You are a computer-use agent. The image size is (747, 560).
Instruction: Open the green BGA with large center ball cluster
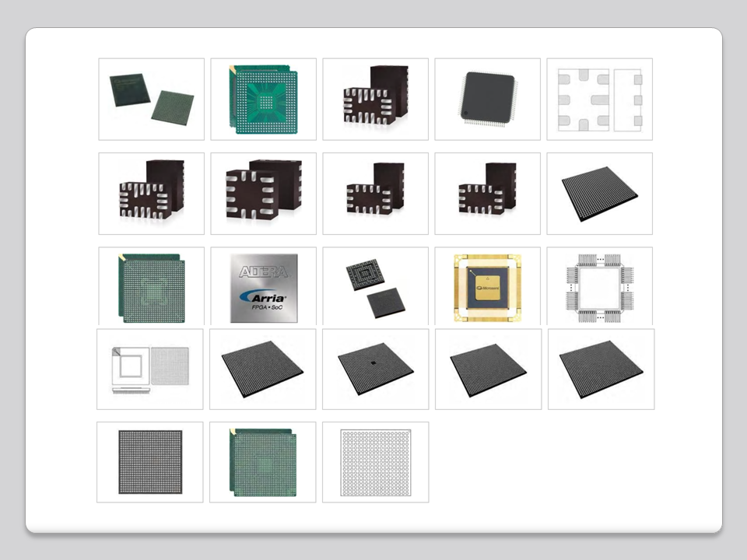(x=263, y=99)
